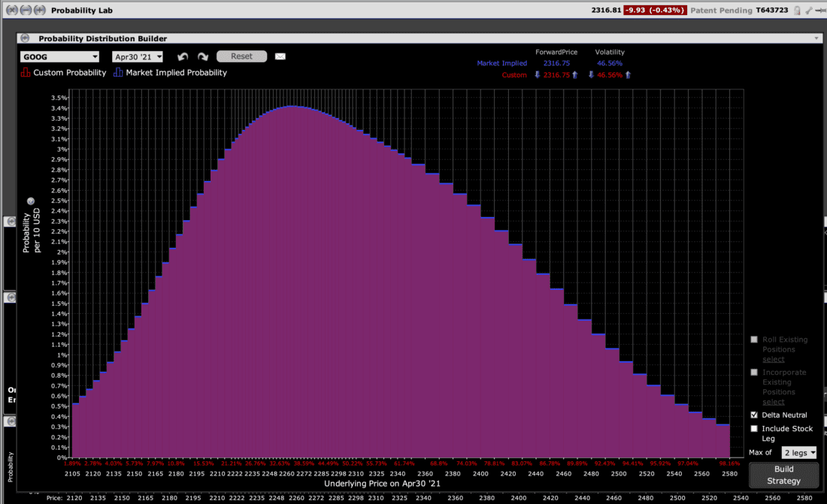This screenshot has height=504, width=827.
Task: Click the Reset button
Action: point(241,56)
